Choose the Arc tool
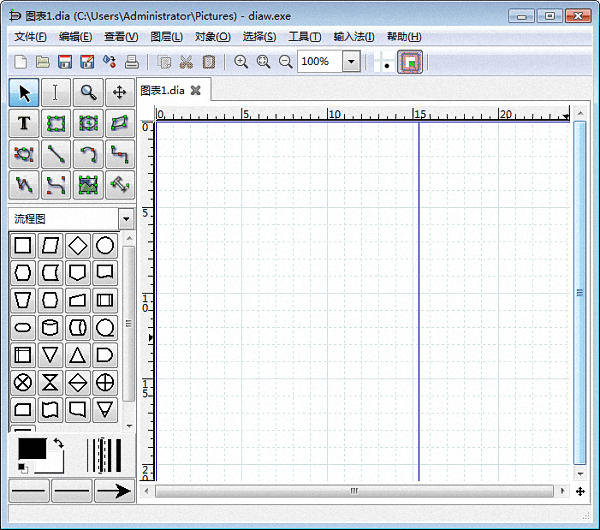The image size is (600, 530). [x=88, y=155]
